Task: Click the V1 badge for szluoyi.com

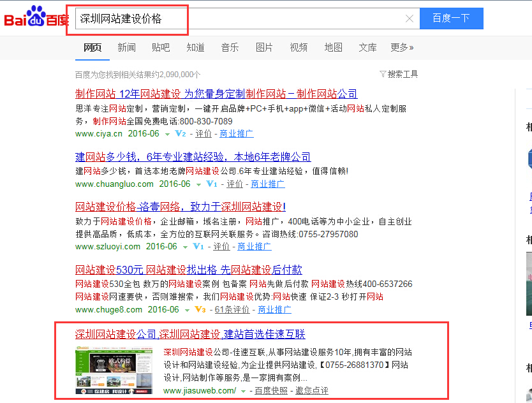Action: [x=198, y=246]
